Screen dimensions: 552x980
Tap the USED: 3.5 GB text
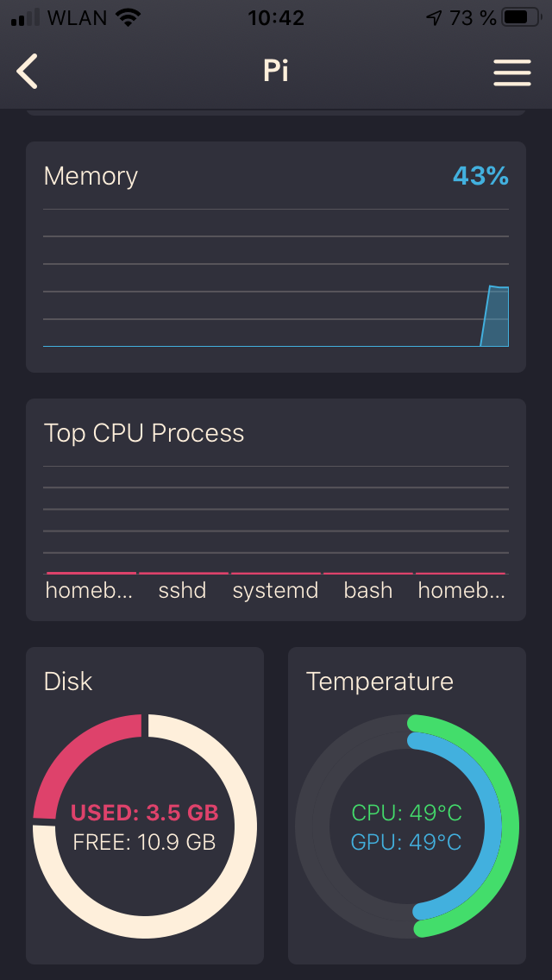(x=145, y=813)
